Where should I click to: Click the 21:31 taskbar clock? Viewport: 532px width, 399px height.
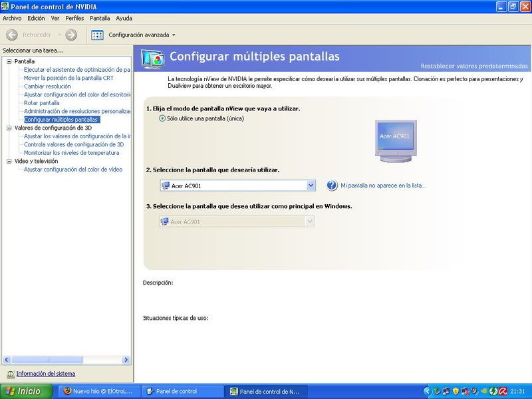coord(517,391)
